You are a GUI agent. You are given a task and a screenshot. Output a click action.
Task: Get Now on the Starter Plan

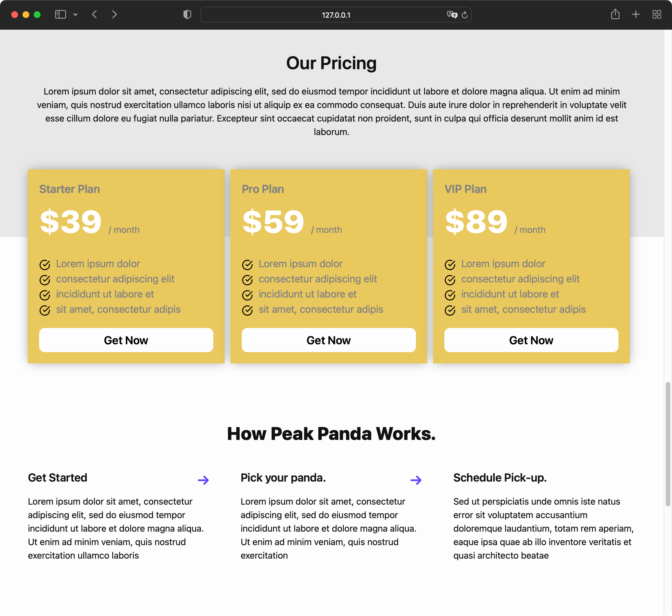126,340
